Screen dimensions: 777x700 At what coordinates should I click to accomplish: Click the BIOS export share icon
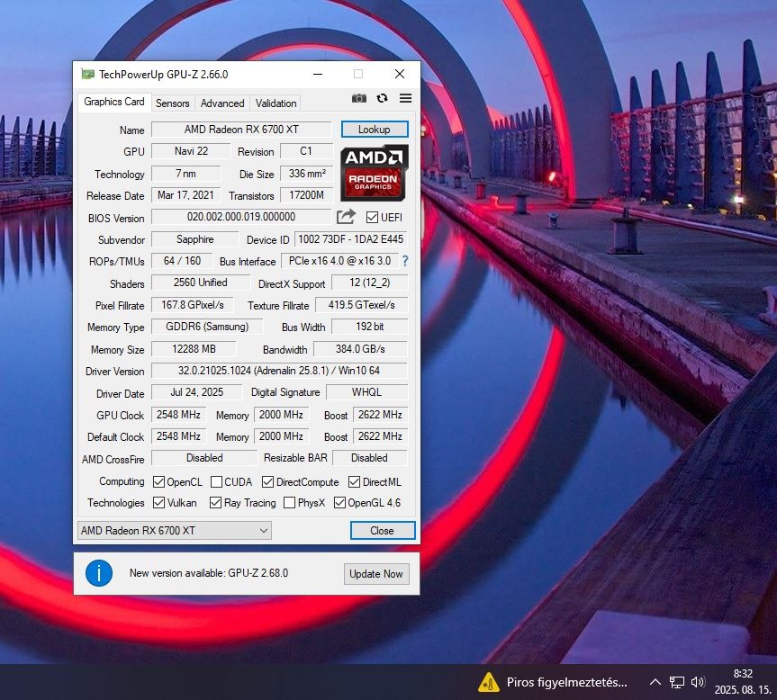(x=346, y=217)
